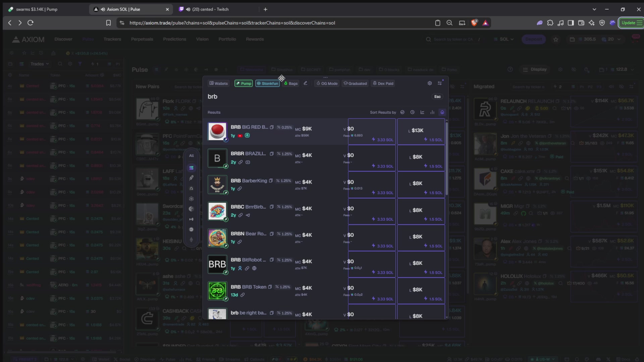
Task: Open the filter sliders icon in dialog
Action: tap(440, 83)
